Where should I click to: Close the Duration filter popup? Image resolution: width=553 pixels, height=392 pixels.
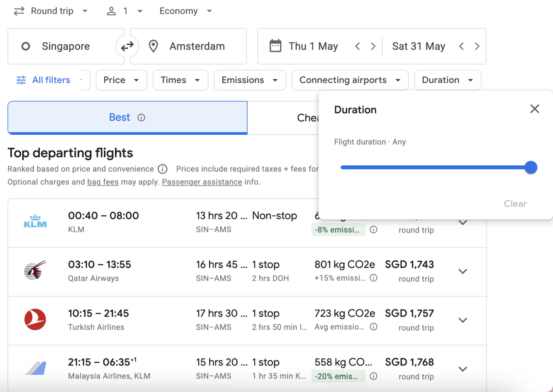(535, 109)
